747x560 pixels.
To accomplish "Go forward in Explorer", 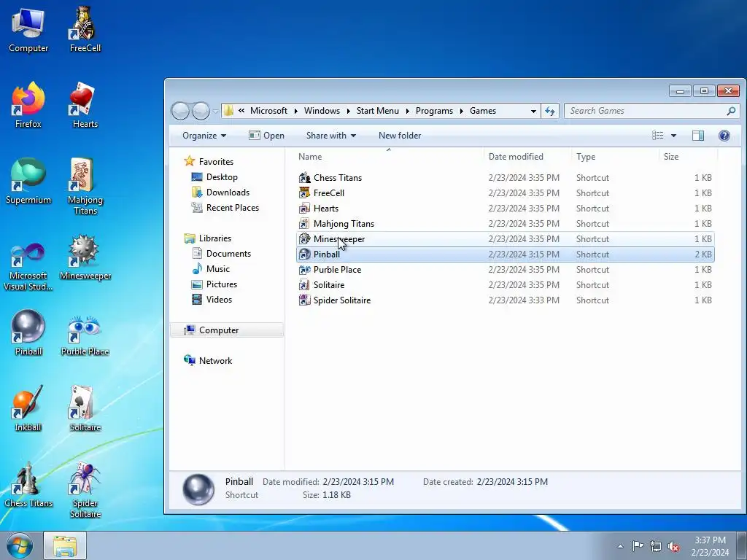I will [201, 111].
